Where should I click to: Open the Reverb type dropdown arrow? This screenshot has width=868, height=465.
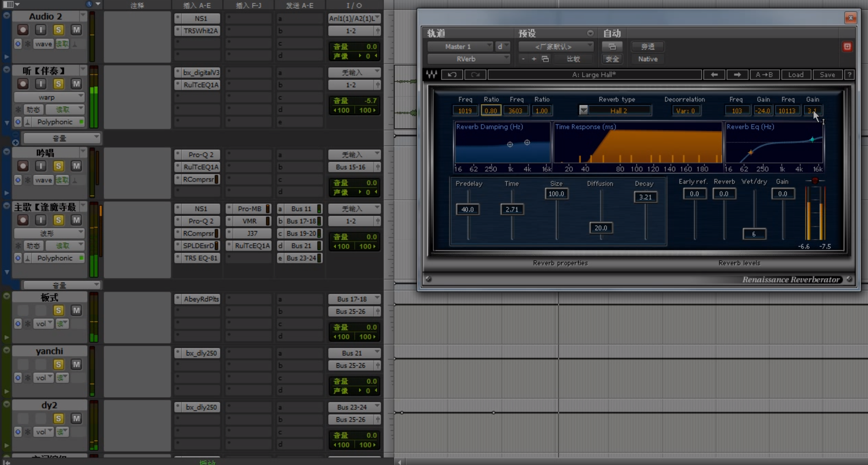tap(583, 110)
